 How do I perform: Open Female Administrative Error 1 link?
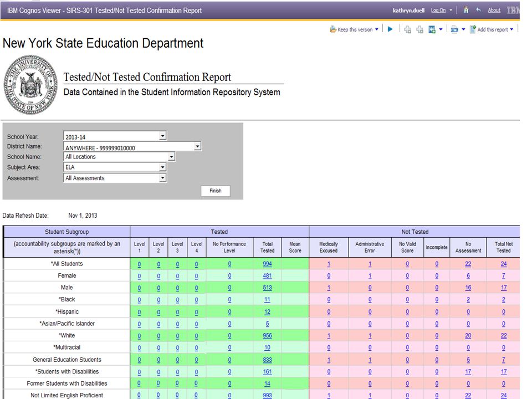(370, 275)
